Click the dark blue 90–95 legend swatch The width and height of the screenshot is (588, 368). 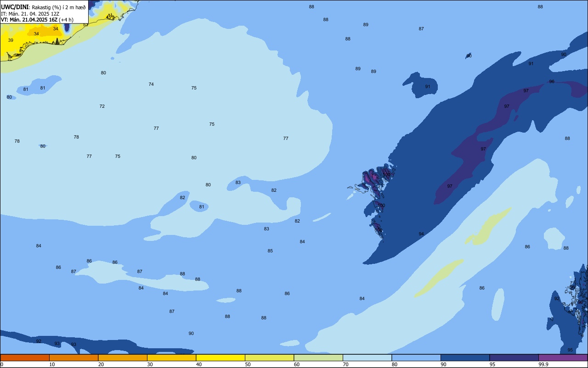tap(465, 357)
